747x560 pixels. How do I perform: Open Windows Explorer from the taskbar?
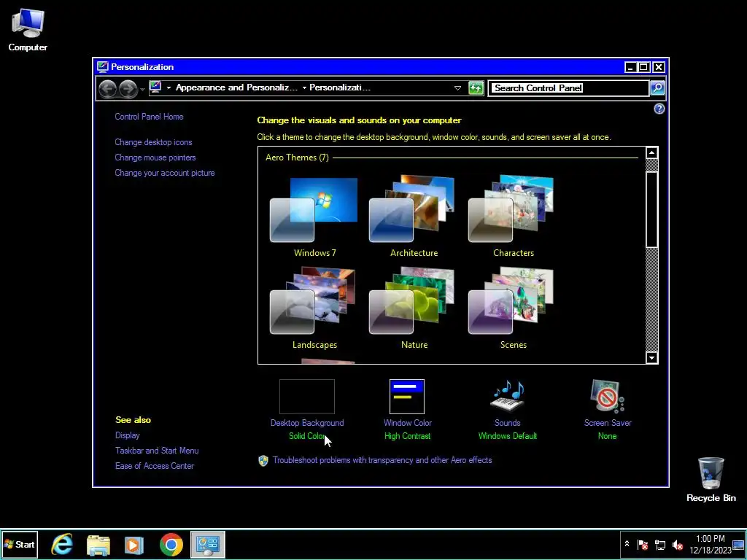tap(98, 544)
